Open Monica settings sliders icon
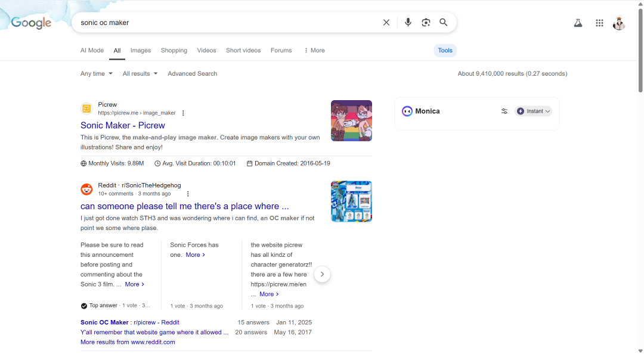This screenshot has width=644, height=354. 504,111
